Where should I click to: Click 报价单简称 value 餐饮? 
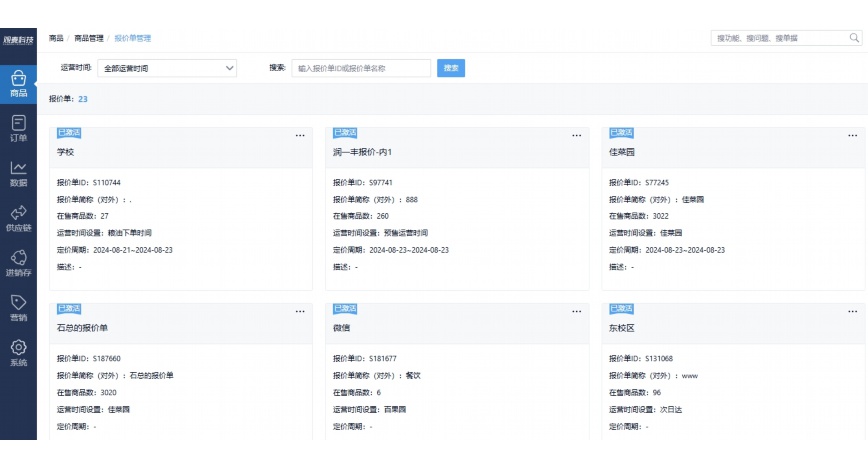tap(413, 376)
